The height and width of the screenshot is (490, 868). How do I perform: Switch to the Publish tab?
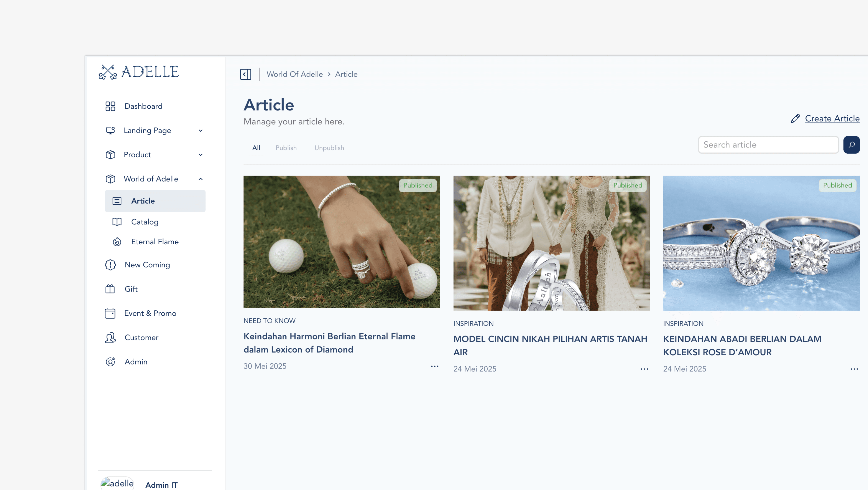286,148
